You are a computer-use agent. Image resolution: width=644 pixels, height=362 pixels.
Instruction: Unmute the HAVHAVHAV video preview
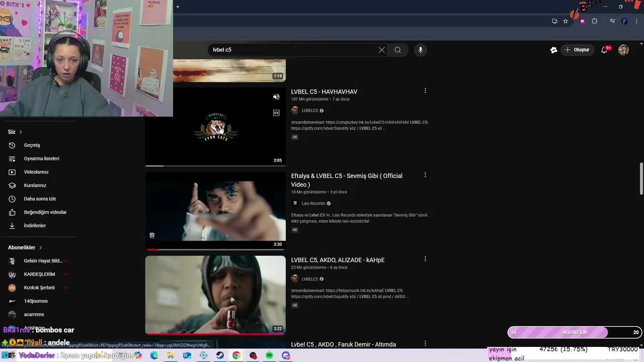click(x=276, y=97)
